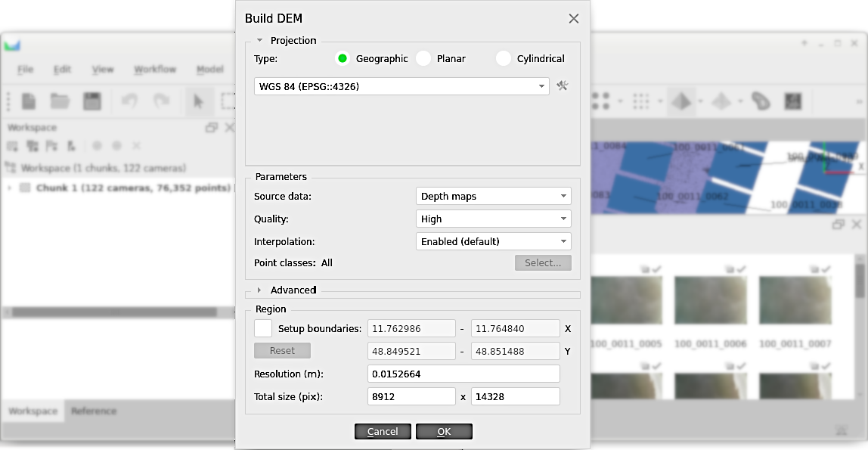868x450 pixels.
Task: Open the Quality dropdown set to High
Action: [x=493, y=219]
